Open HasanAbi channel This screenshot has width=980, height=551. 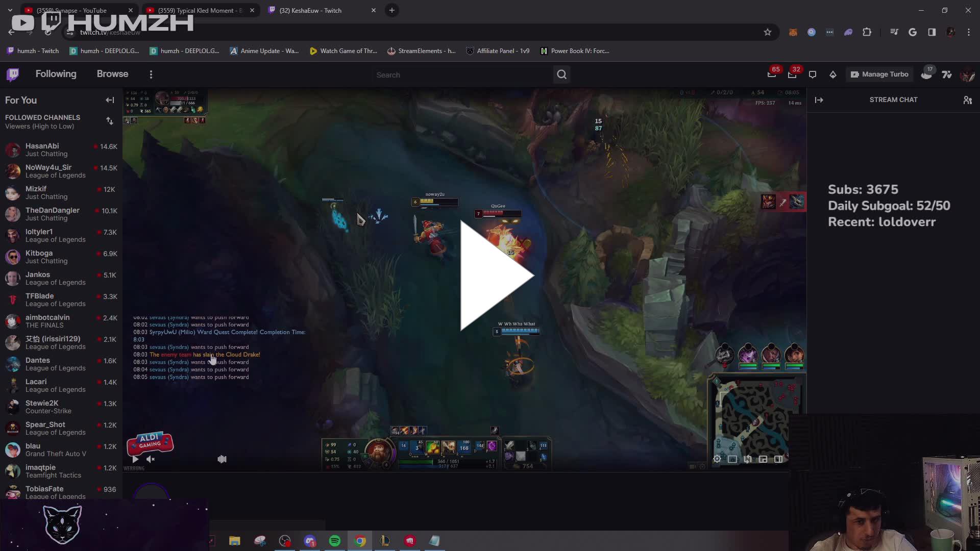coord(61,149)
